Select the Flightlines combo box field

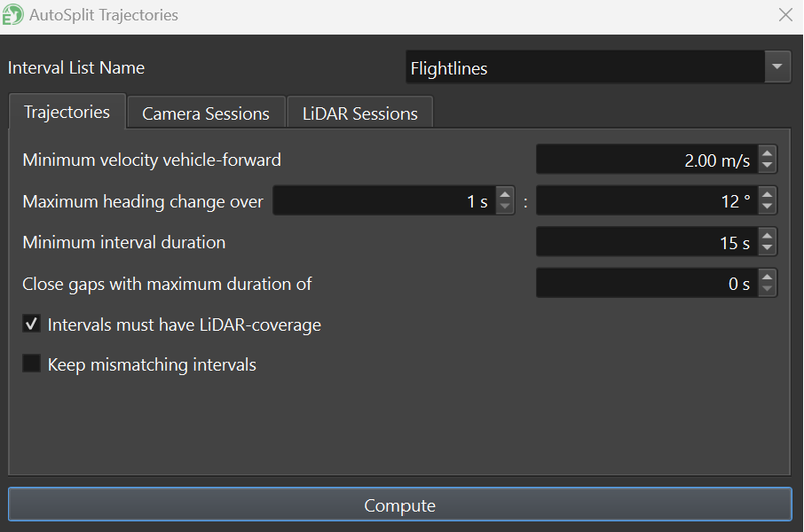click(584, 68)
